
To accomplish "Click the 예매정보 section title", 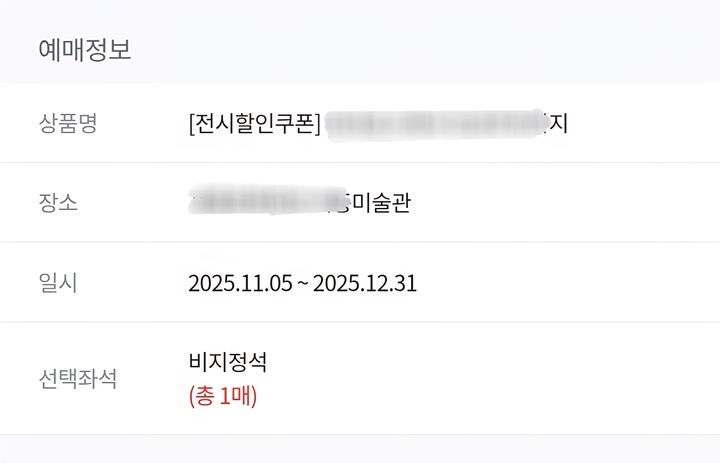I will (x=85, y=50).
